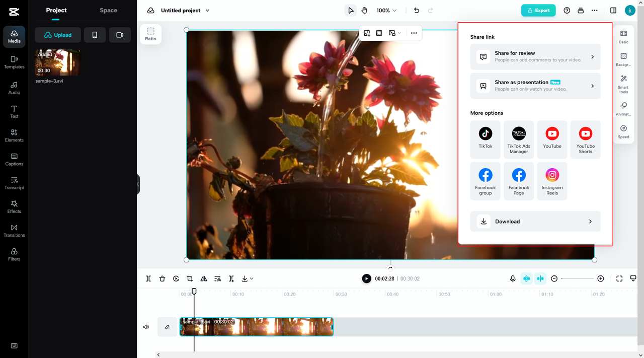Open the Basic properties panel

pyautogui.click(x=623, y=37)
